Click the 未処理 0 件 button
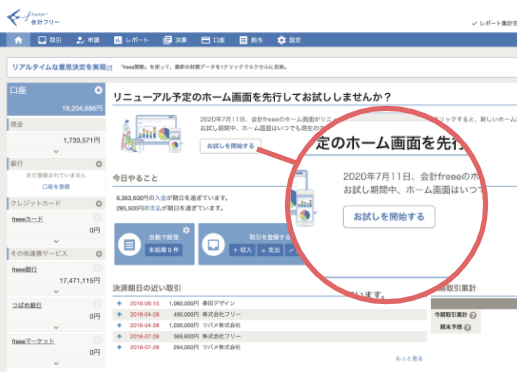The width and height of the screenshot is (517, 372). point(164,250)
